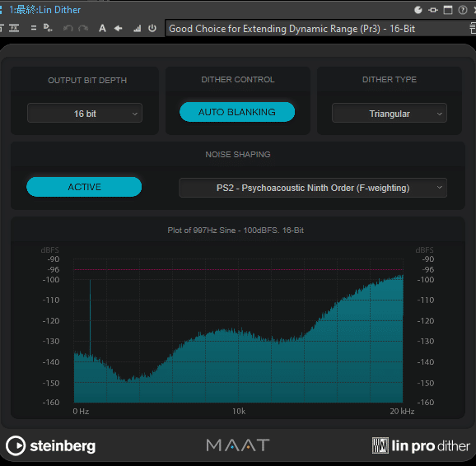This screenshot has width=476, height=466.
Task: Click the round globe-like title bar icon
Action: click(x=418, y=10)
